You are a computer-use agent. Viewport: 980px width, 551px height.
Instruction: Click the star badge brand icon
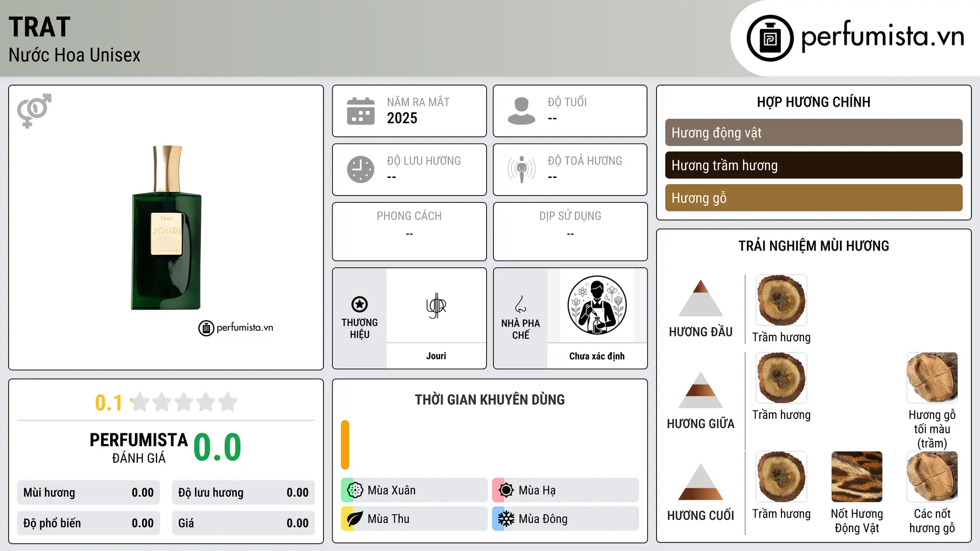pyautogui.click(x=359, y=304)
